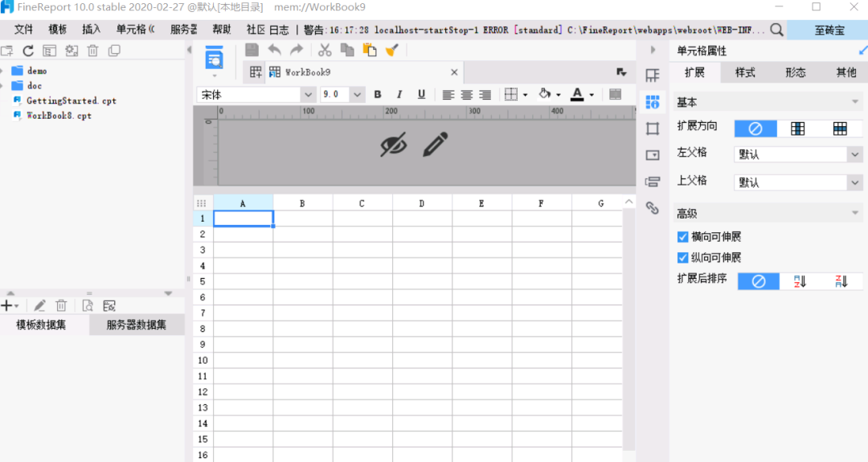Switch to 服务器数据集 tab

[136, 325]
